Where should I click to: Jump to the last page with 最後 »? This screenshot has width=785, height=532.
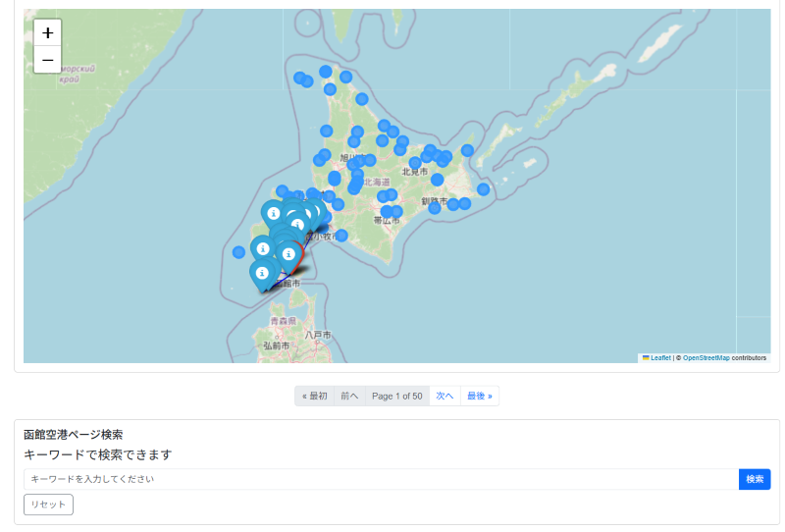click(x=479, y=396)
